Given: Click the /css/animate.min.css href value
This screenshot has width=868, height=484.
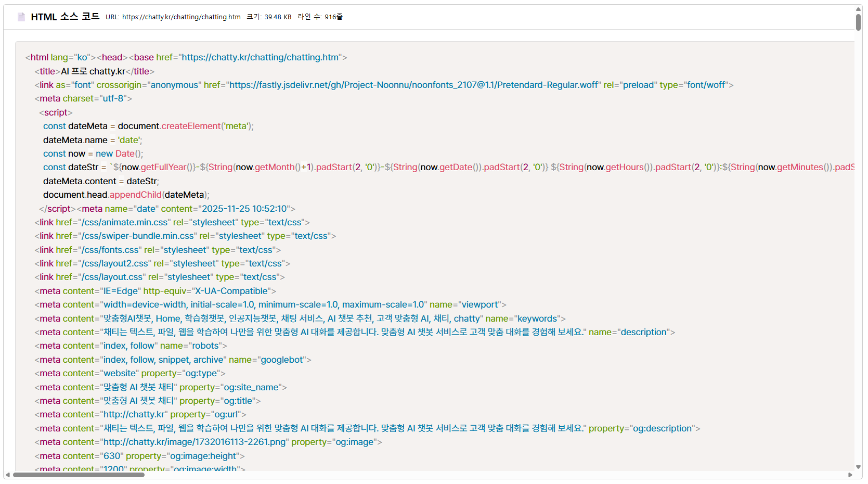Looking at the screenshot, I should point(124,222).
